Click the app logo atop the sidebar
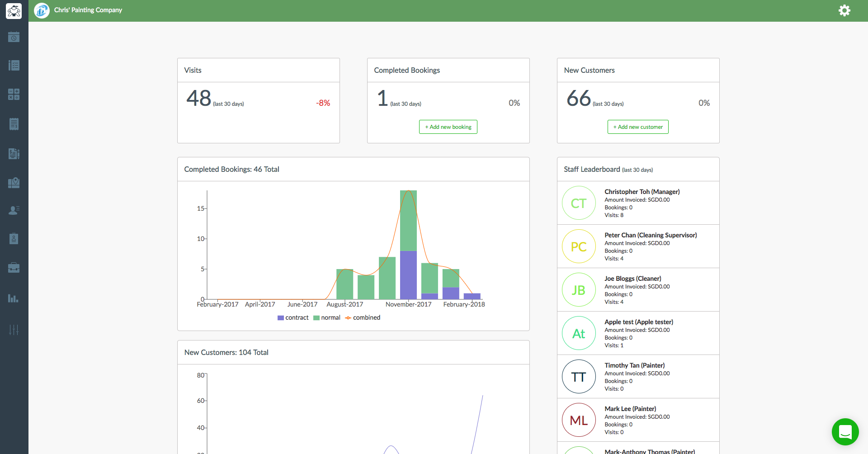This screenshot has height=454, width=868. (x=14, y=11)
